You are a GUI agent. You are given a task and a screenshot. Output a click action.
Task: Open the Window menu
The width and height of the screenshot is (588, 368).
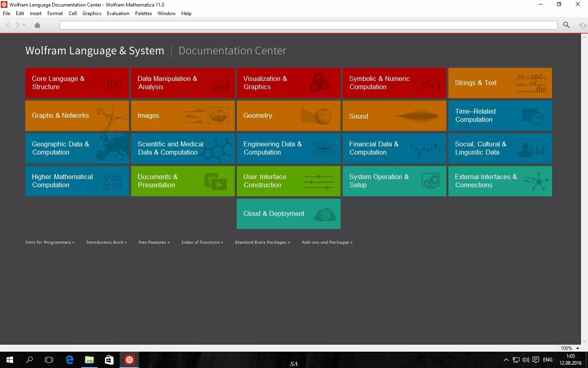point(167,13)
